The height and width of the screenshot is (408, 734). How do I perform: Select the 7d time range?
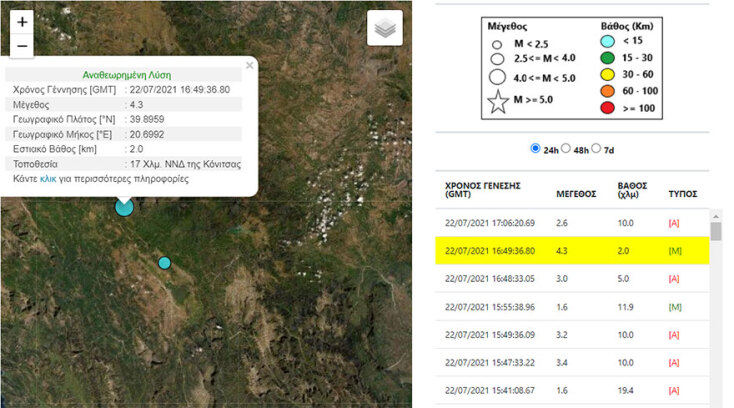click(x=597, y=149)
